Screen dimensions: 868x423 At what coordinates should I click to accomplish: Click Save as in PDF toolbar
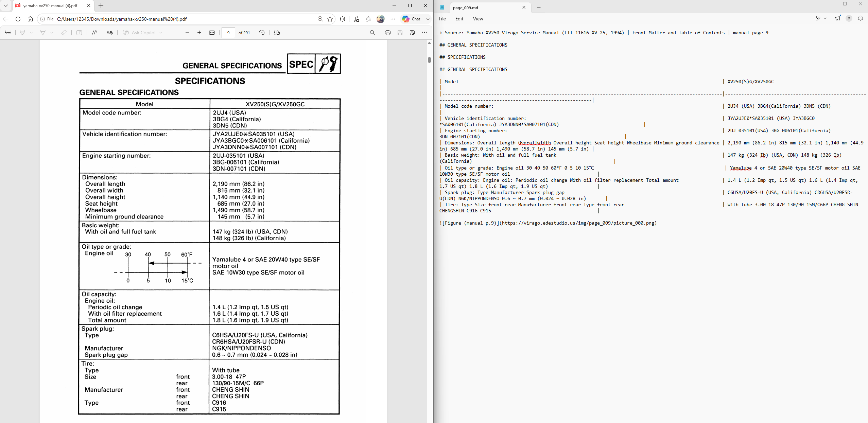412,33
